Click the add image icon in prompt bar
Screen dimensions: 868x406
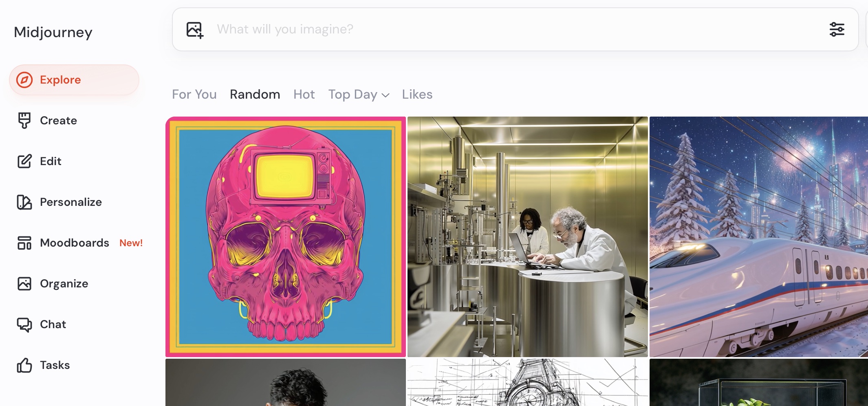[x=195, y=30]
